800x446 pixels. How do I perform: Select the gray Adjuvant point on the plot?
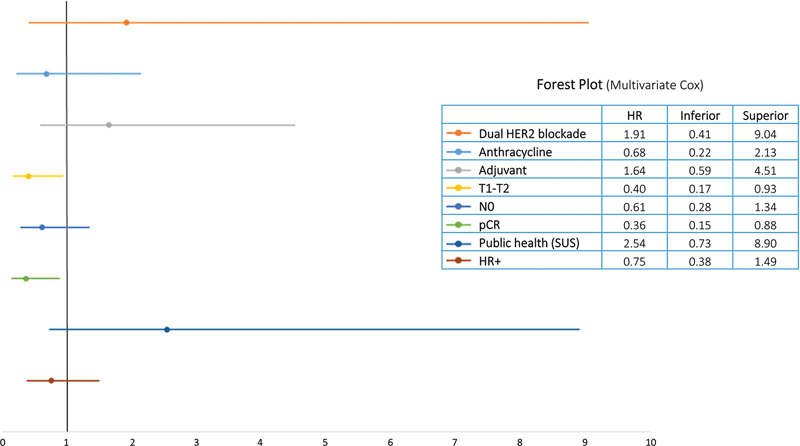coord(109,125)
